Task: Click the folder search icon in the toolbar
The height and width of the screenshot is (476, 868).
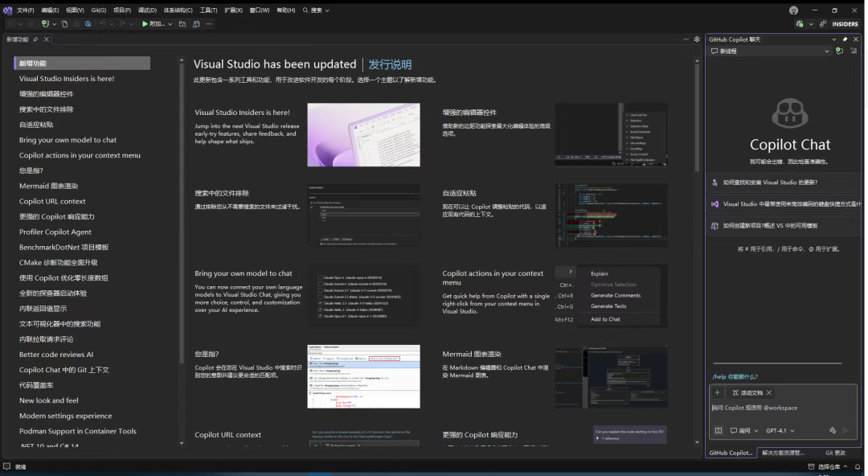Action: 182,24
